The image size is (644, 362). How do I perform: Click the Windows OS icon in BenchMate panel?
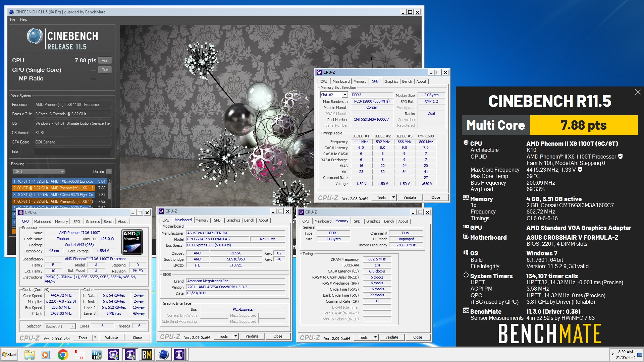point(466,252)
